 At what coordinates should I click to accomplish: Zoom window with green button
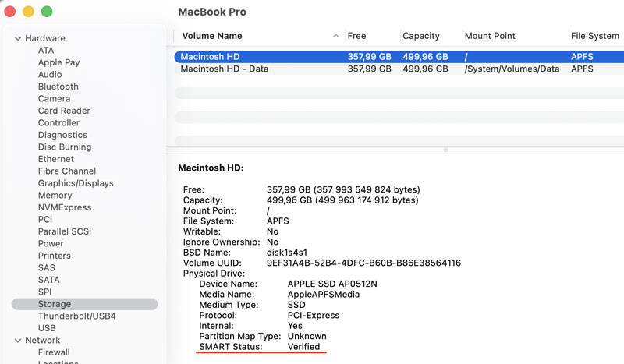click(x=47, y=12)
